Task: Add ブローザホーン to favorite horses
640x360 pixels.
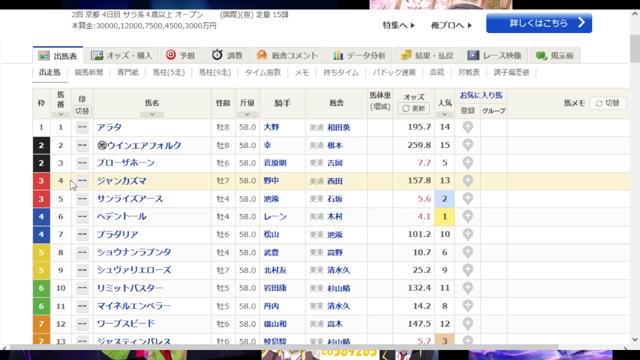Action: tap(468, 163)
